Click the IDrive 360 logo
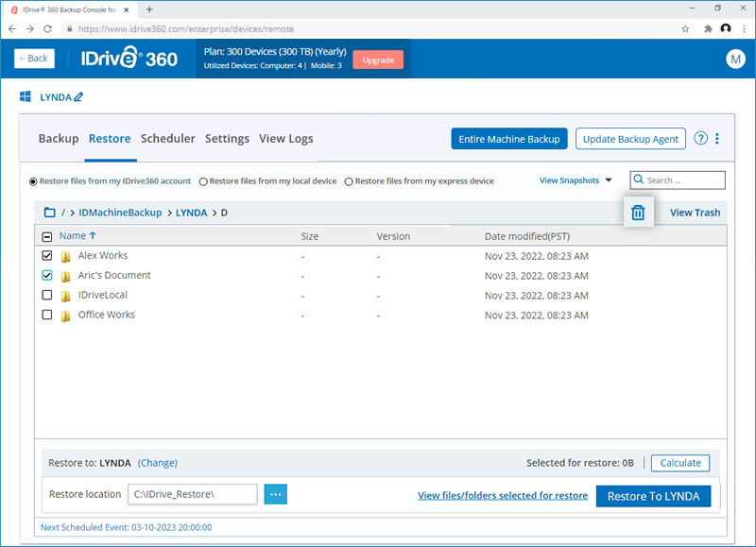This screenshot has height=547, width=756. click(129, 59)
